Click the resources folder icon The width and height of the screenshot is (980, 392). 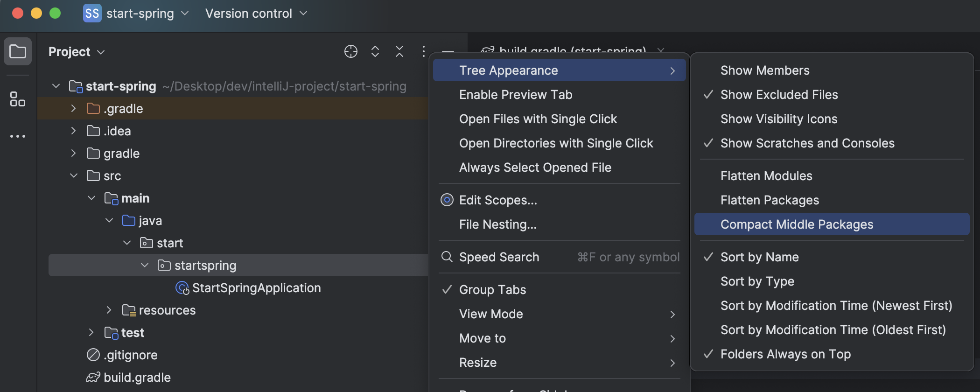[129, 310]
